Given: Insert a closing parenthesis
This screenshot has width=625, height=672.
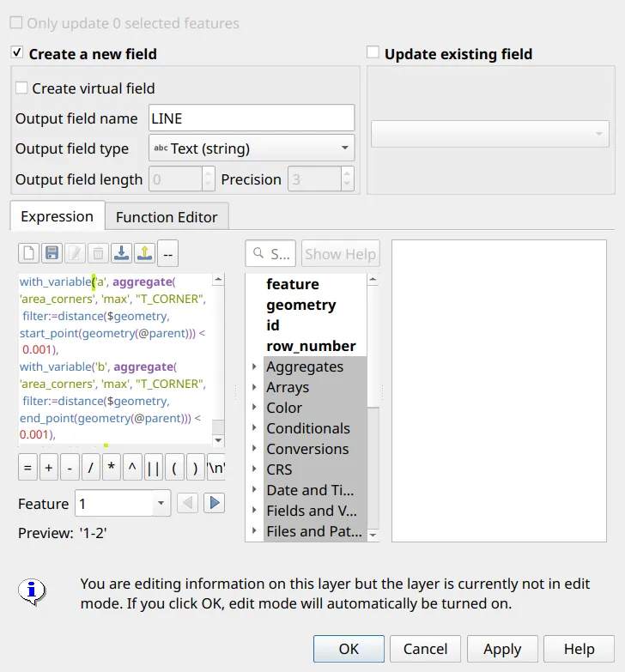Looking at the screenshot, I should (x=195, y=467).
